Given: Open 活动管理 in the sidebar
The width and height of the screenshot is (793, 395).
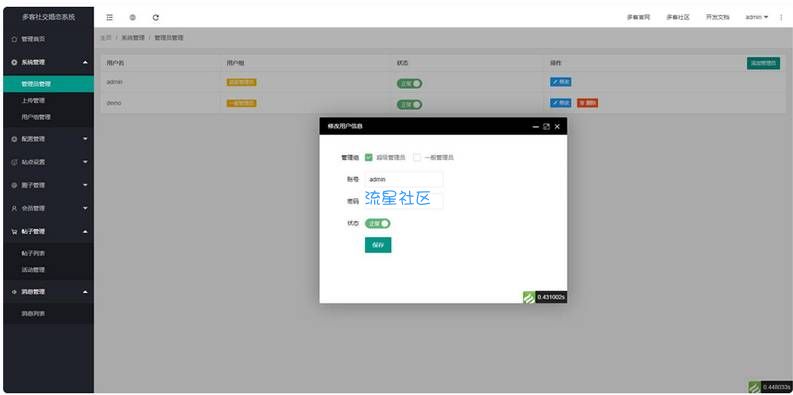Looking at the screenshot, I should coord(49,270).
